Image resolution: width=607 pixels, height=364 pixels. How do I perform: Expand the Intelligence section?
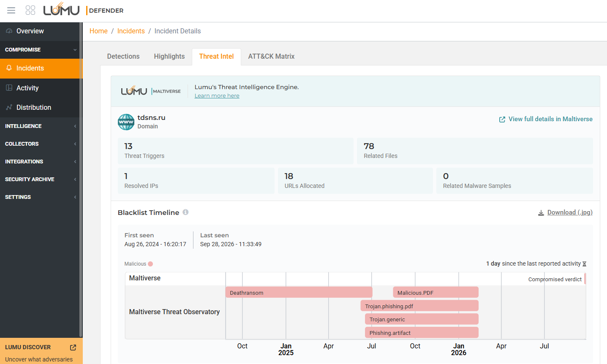pos(41,126)
